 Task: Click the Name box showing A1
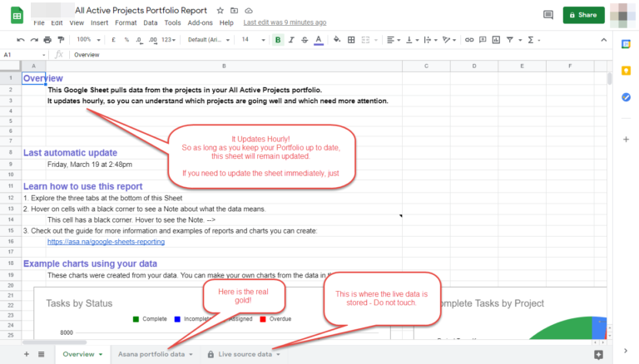24,55
